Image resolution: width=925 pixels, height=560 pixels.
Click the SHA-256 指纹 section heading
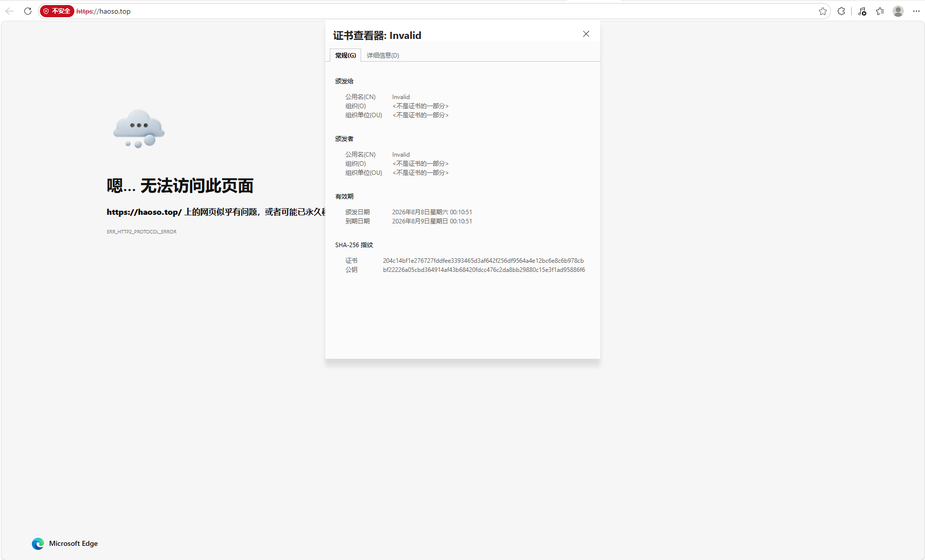pyautogui.click(x=354, y=245)
